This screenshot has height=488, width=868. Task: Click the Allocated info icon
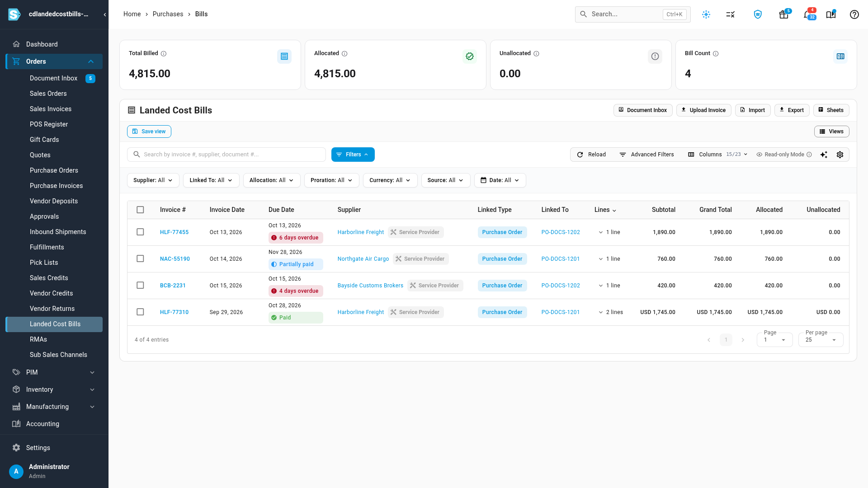coord(344,53)
